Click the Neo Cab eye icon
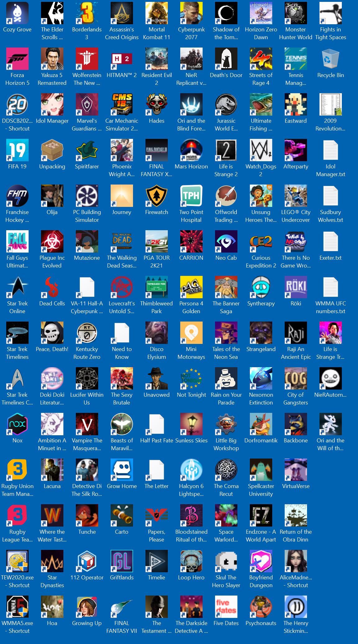Image resolution: width=358 pixels, height=644 pixels. [226, 241]
